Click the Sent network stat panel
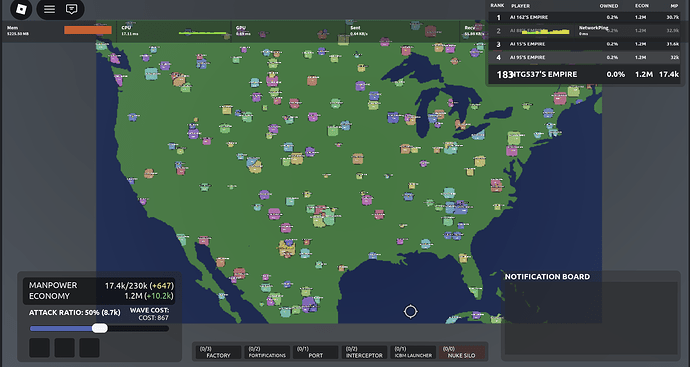The image size is (690, 367). tap(403, 31)
